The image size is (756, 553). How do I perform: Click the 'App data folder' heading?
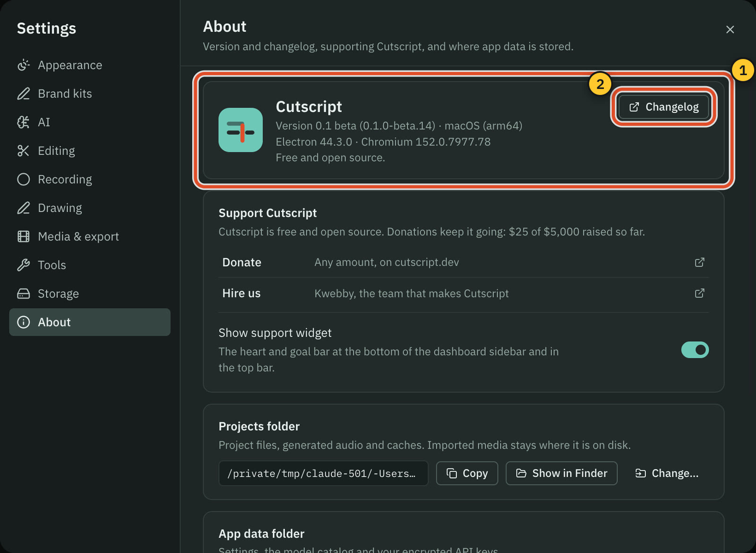261,534
